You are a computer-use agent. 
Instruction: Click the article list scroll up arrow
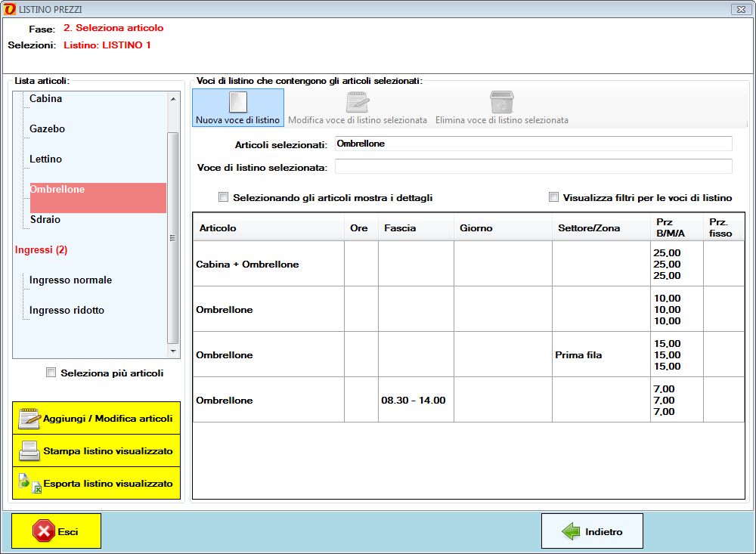(173, 99)
